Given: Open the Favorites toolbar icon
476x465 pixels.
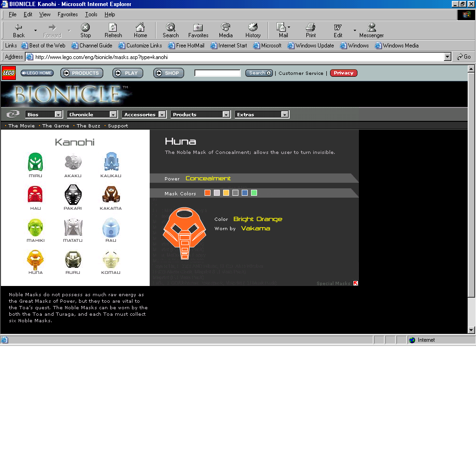Looking at the screenshot, I should pyautogui.click(x=198, y=27).
